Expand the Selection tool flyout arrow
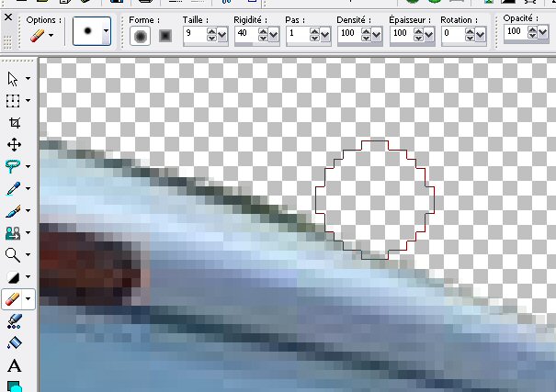Screen dimensions: 556x392 click(28, 101)
